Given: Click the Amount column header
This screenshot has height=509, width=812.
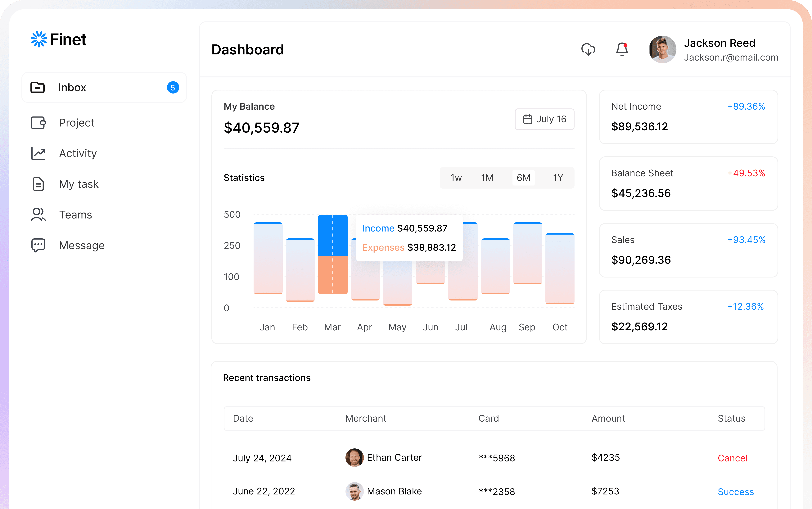Looking at the screenshot, I should (608, 418).
